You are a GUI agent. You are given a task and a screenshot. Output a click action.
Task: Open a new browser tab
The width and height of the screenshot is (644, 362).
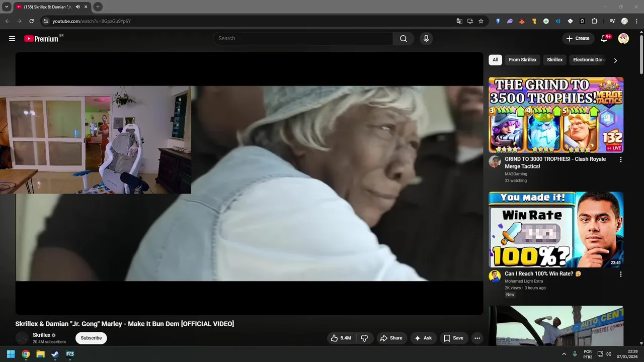98,7
